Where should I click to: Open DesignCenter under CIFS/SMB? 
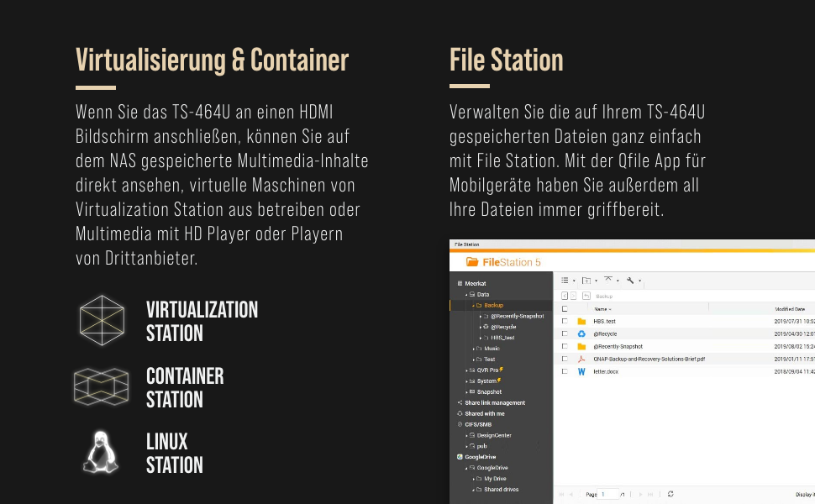click(x=494, y=435)
